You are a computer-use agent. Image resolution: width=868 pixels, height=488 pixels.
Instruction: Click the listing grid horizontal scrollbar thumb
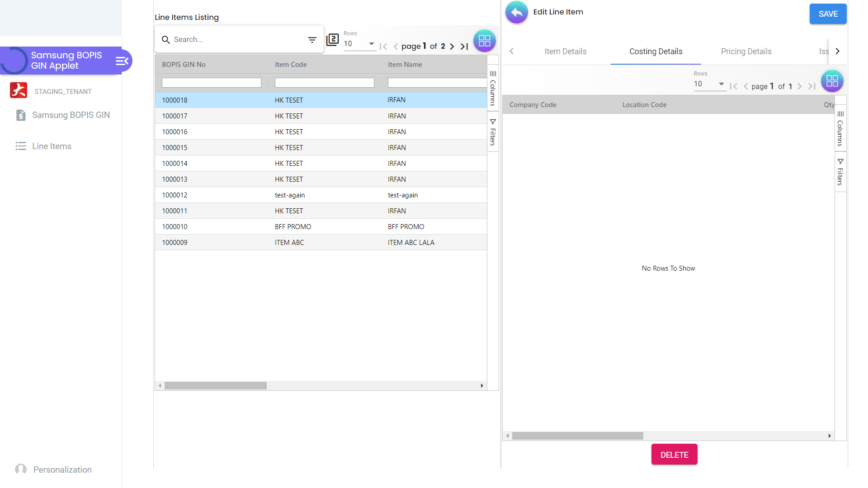point(216,386)
